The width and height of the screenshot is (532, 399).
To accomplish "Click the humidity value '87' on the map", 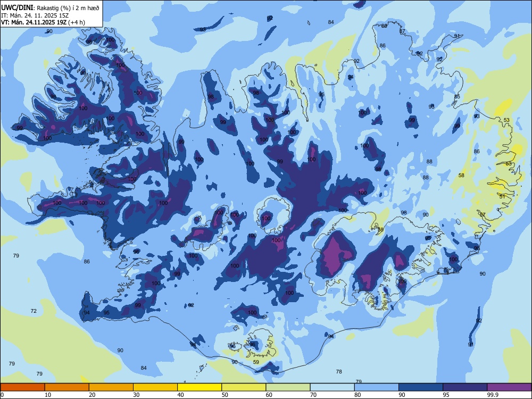I will [x=402, y=31].
